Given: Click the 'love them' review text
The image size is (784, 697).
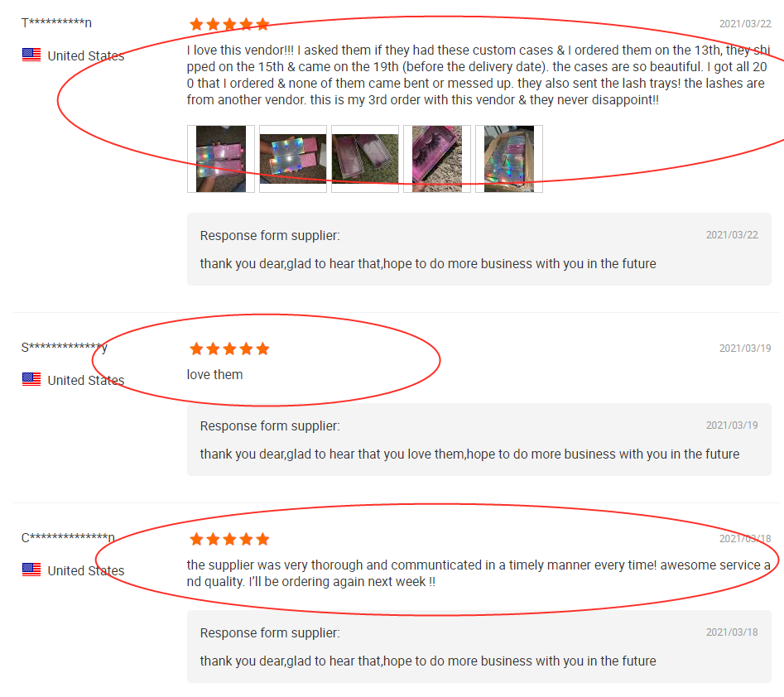Looking at the screenshot, I should [x=214, y=374].
